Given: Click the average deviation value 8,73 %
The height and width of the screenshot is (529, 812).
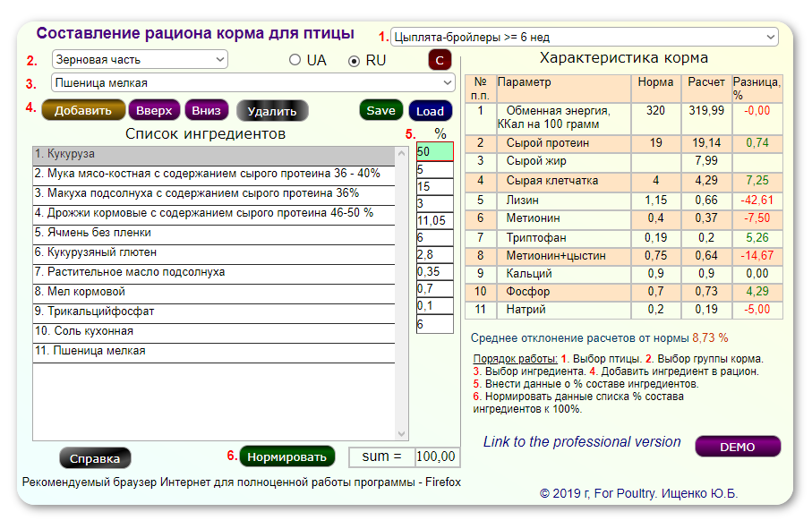Looking at the screenshot, I should point(710,338).
